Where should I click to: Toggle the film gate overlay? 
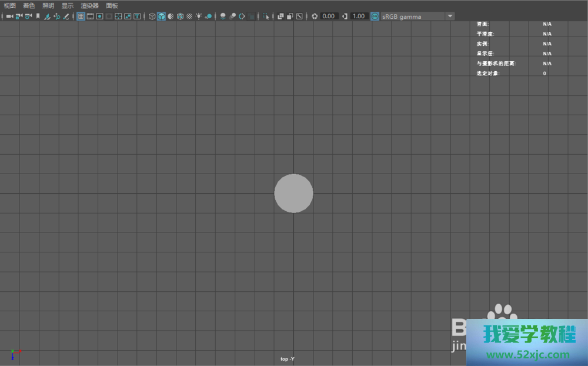tap(91, 16)
